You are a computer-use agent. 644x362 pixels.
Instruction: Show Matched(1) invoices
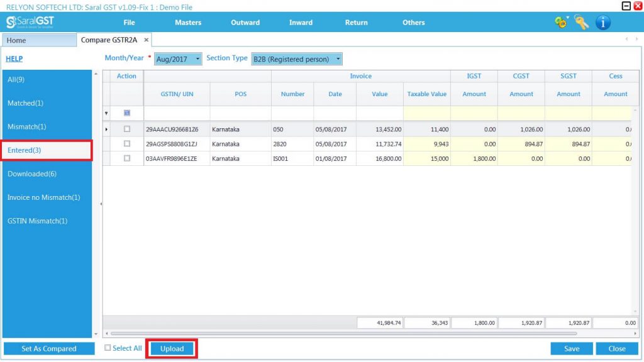click(47, 103)
